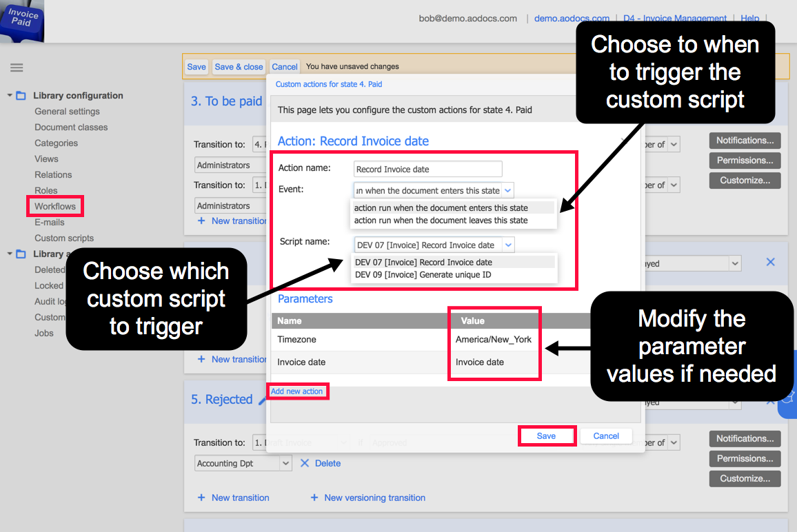The width and height of the screenshot is (797, 532).
Task: Open the Jobs page in the sidebar
Action: (43, 333)
